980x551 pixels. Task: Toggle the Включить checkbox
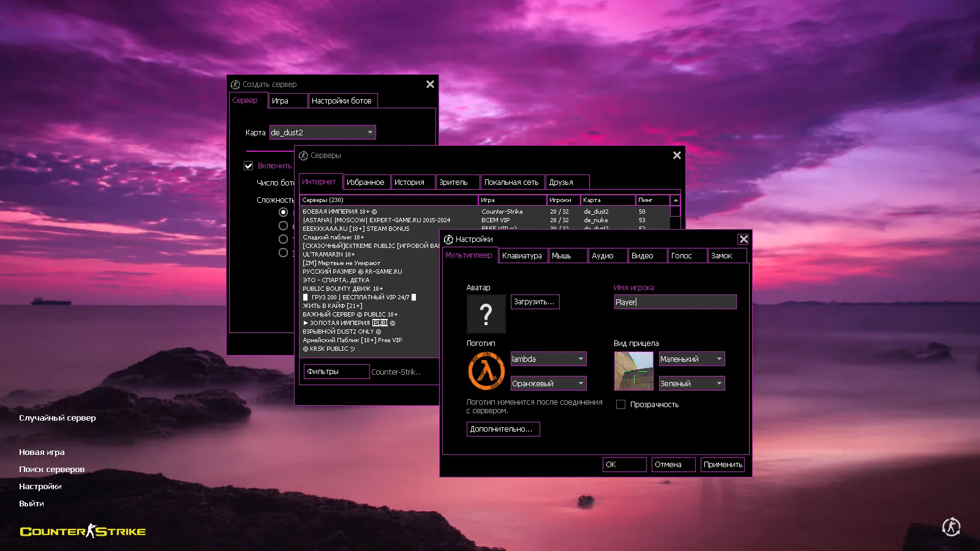pyautogui.click(x=249, y=165)
